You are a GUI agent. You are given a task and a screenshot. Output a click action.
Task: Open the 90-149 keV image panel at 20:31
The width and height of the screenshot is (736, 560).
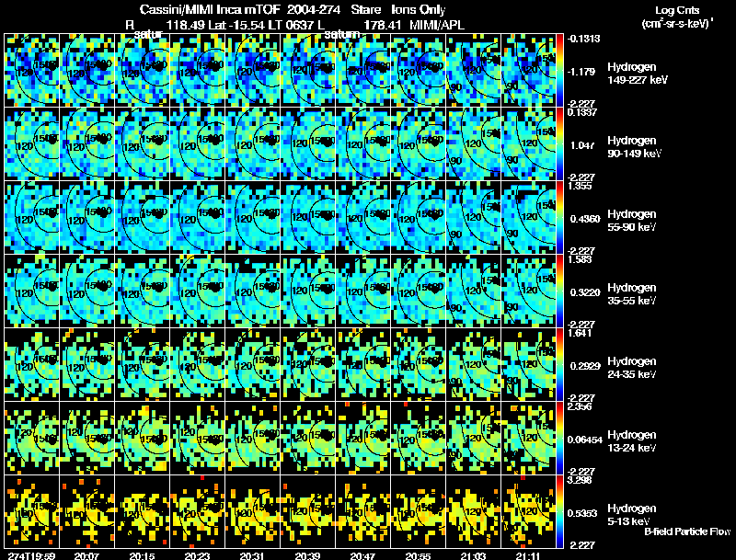pyautogui.click(x=252, y=144)
